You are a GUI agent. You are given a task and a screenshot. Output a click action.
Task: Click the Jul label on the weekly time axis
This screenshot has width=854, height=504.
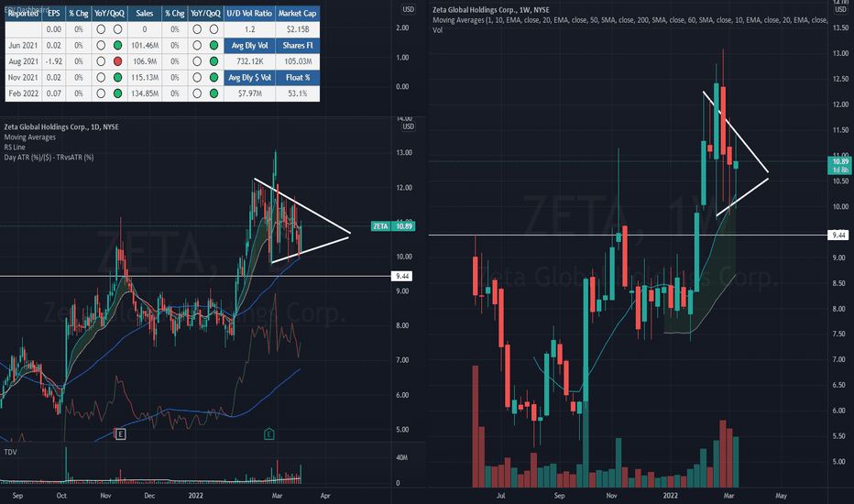[500, 496]
